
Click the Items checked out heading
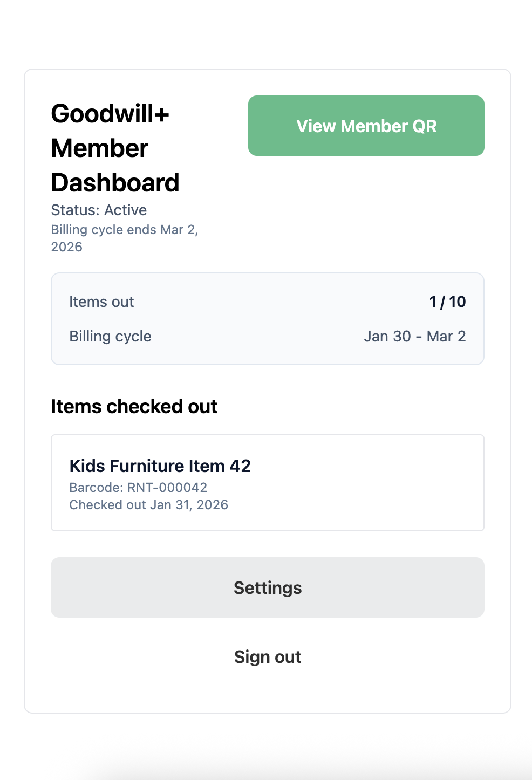(x=134, y=406)
